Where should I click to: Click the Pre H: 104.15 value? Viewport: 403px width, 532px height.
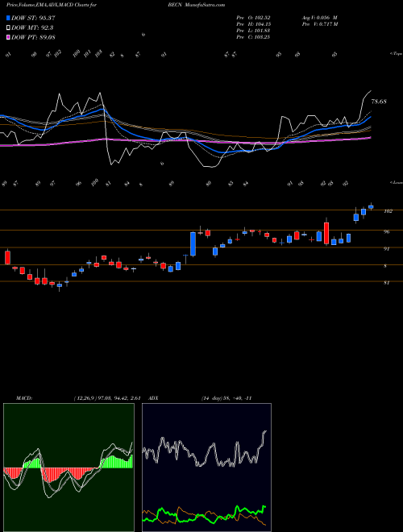[253, 24]
